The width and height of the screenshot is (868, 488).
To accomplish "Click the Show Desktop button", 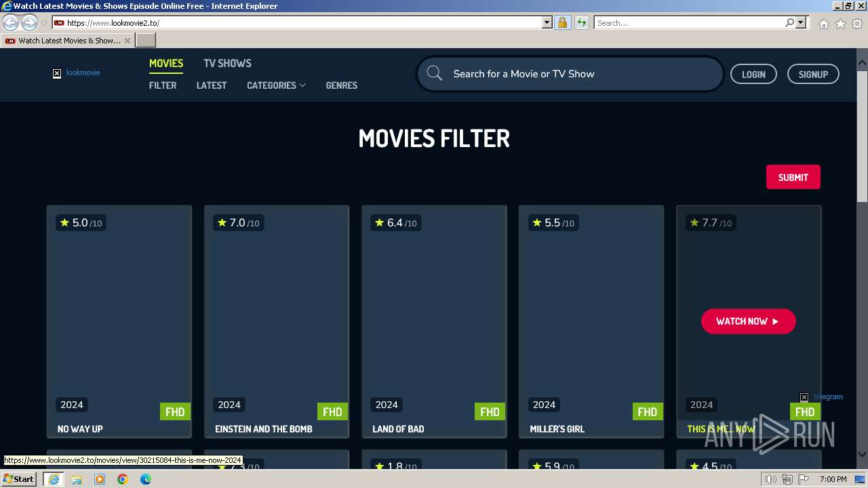I will tap(861, 479).
